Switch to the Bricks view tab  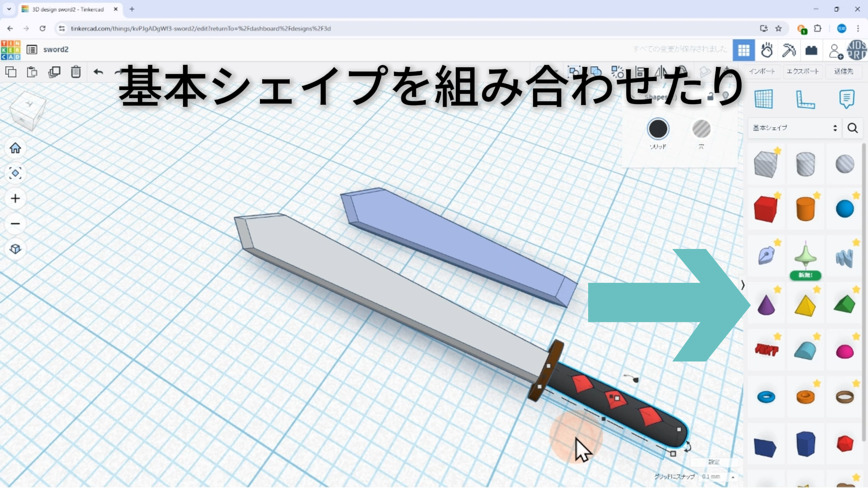tap(811, 50)
